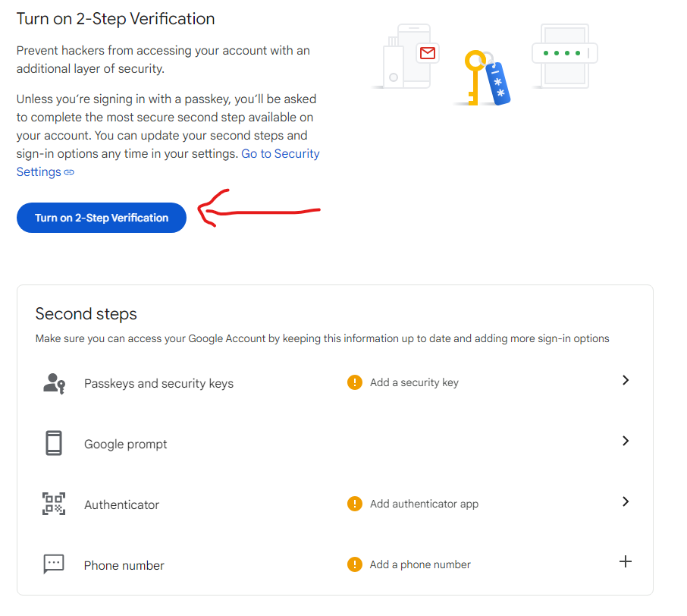Click the Second steps heading
This screenshot has width=687, height=616.
[x=86, y=314]
